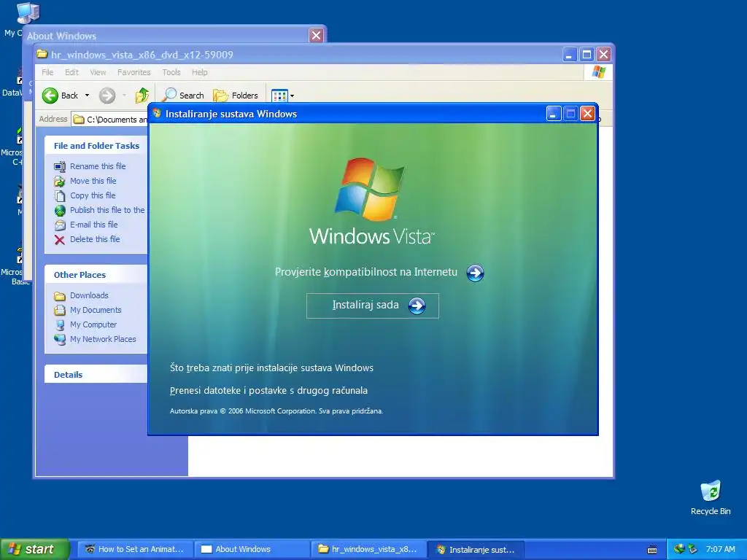Click E-mail this file
Viewport: 747px width, 560px height.
94,225
